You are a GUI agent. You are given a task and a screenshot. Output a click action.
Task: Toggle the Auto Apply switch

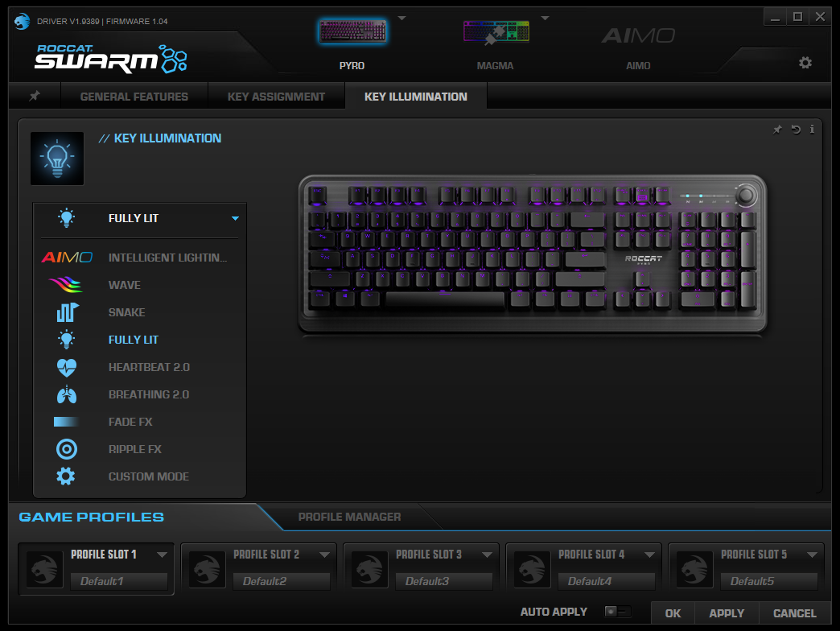(618, 611)
